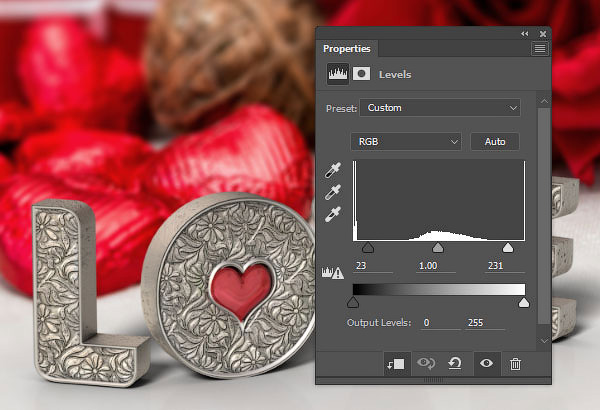
Task: Switch to the Properties tab
Action: click(x=347, y=49)
